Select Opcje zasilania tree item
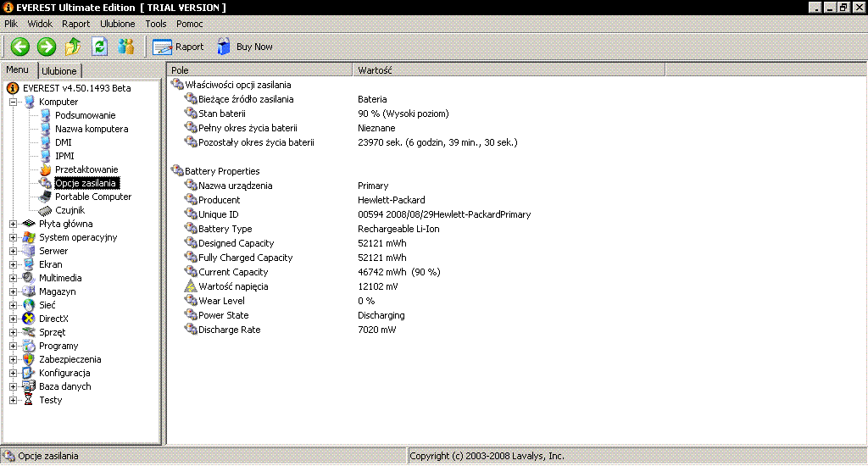Image resolution: width=868 pixels, height=466 pixels. tap(86, 183)
